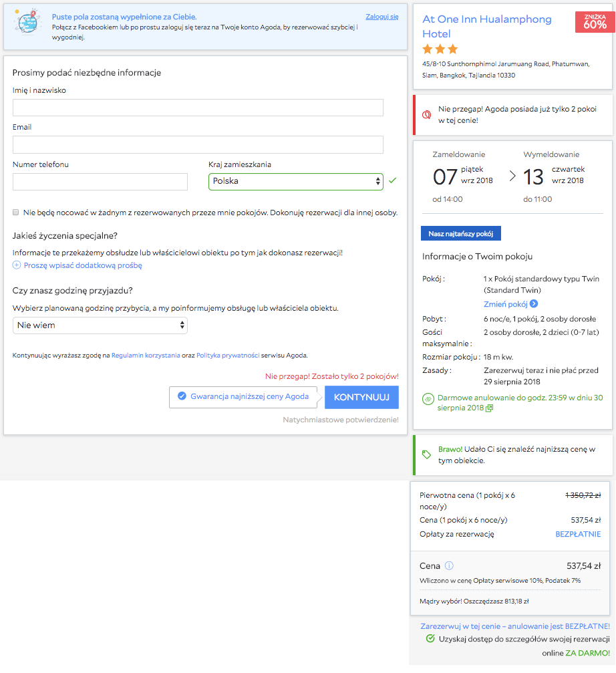Click the Rozmiar pokoju 18 m kw. value
Screen dimensions: 616x673
(498, 357)
